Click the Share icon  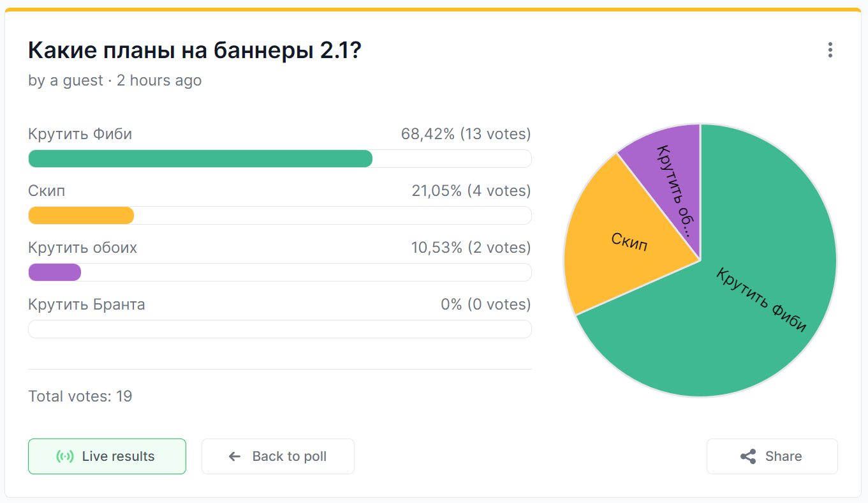tap(748, 456)
